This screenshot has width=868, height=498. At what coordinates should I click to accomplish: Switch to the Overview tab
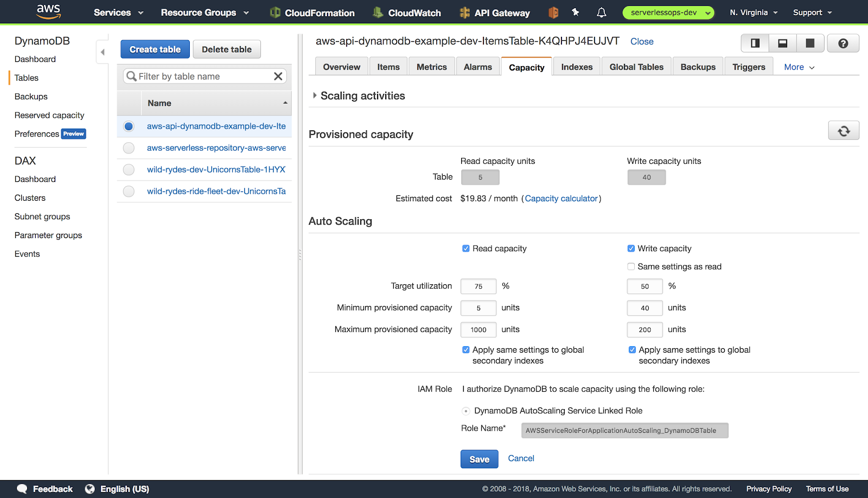tap(342, 67)
